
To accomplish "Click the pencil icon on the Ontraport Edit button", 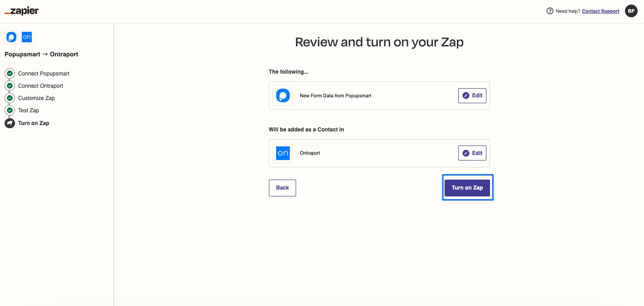I will 466,153.
